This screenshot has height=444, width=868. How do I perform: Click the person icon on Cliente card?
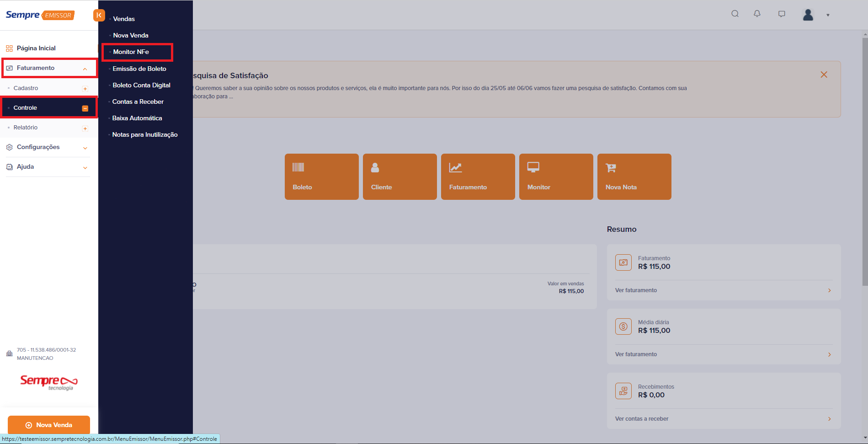tap(375, 167)
